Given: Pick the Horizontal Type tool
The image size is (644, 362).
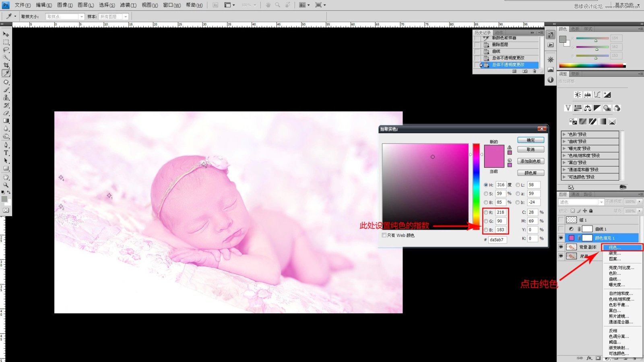Looking at the screenshot, I should tap(6, 153).
